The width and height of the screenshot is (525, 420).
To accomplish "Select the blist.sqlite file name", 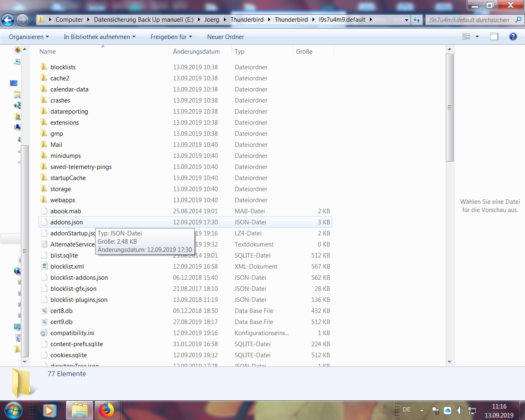I will pyautogui.click(x=64, y=255).
